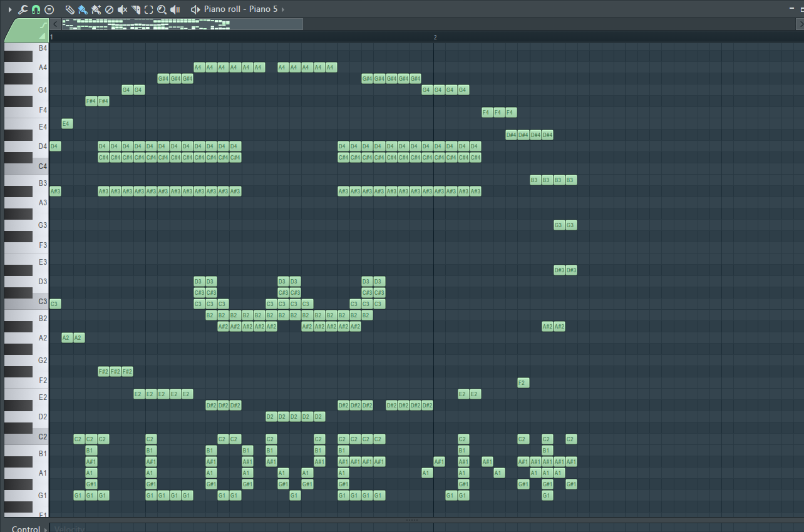804x532 pixels.
Task: Play the B4 piano key
Action: 26,47
